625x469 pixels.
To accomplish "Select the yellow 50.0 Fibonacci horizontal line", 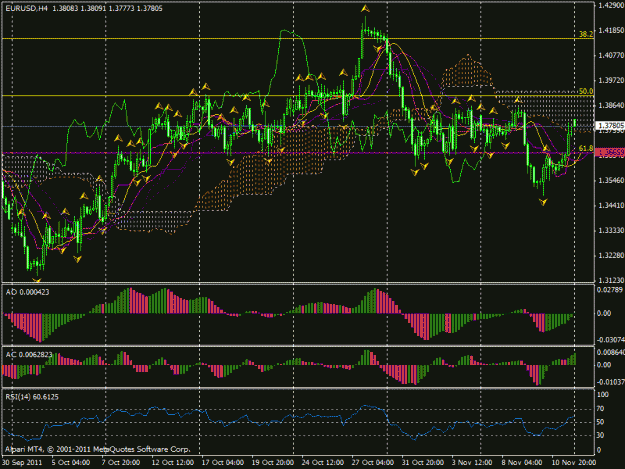I will pos(298,96).
